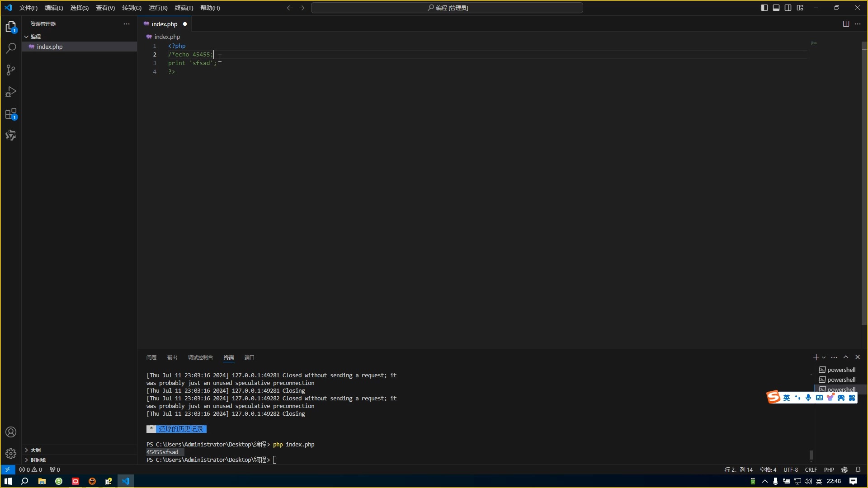This screenshot has width=868, height=488.
Task: Open the new terminal launch profile dropdown
Action: (824, 357)
